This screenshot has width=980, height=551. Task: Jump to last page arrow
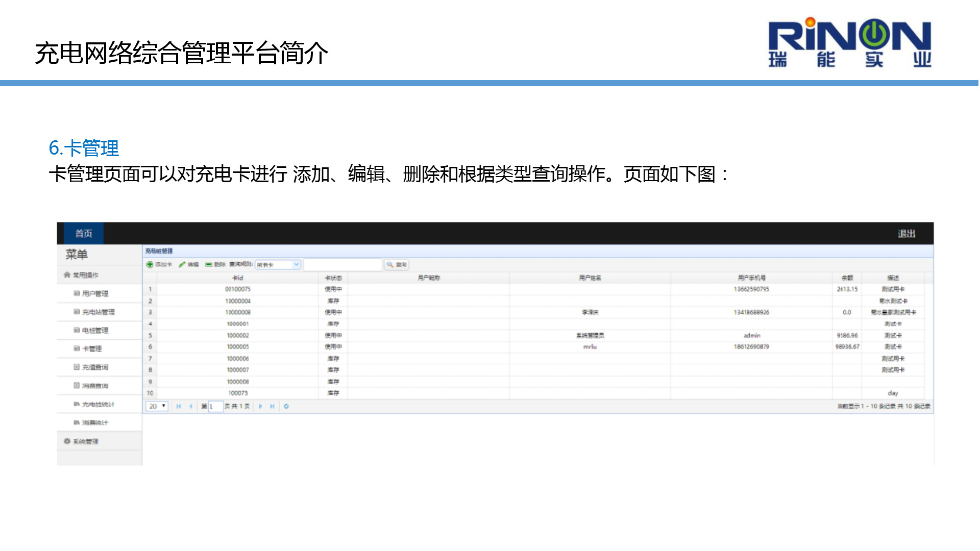pos(273,407)
